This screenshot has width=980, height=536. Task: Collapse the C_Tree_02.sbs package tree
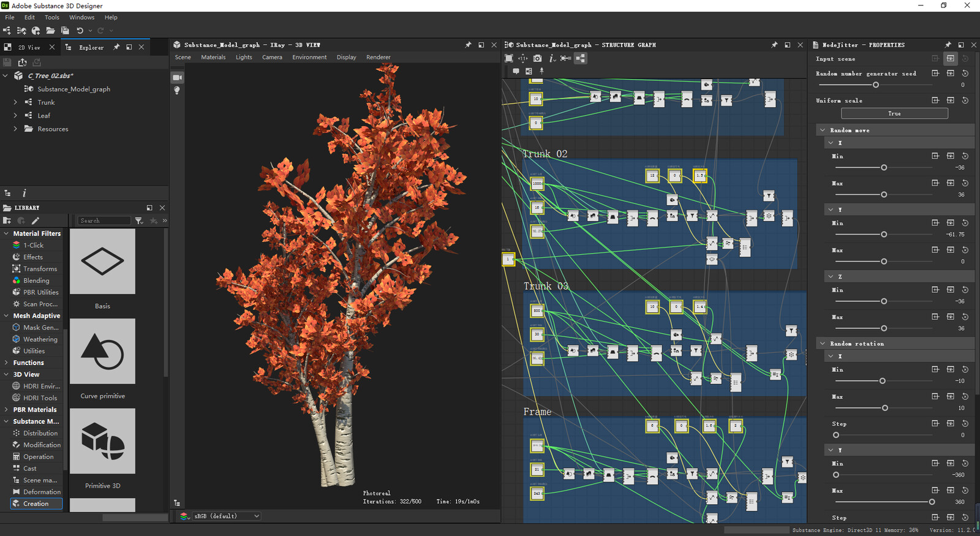(x=6, y=75)
